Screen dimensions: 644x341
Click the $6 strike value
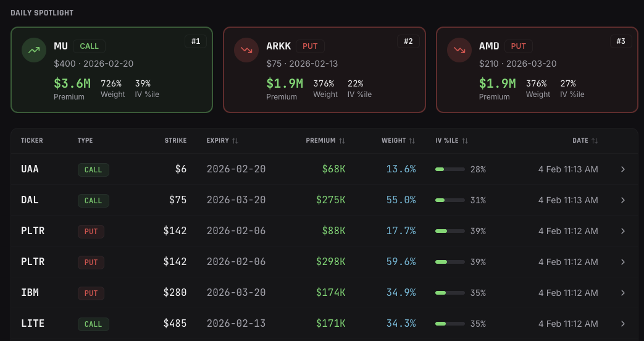click(181, 169)
